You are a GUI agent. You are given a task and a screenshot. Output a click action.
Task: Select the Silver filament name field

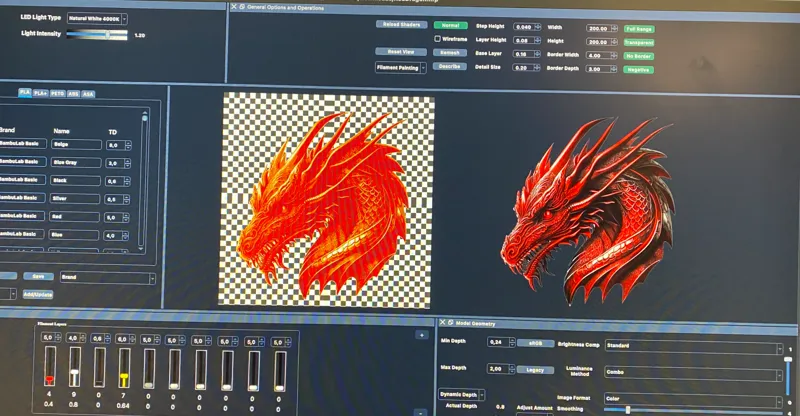click(x=75, y=199)
